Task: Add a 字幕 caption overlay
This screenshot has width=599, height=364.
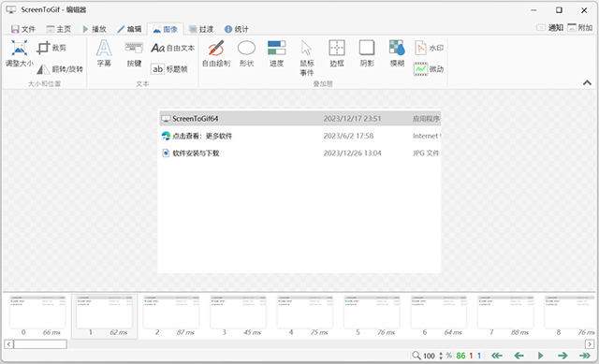Action: (x=104, y=53)
